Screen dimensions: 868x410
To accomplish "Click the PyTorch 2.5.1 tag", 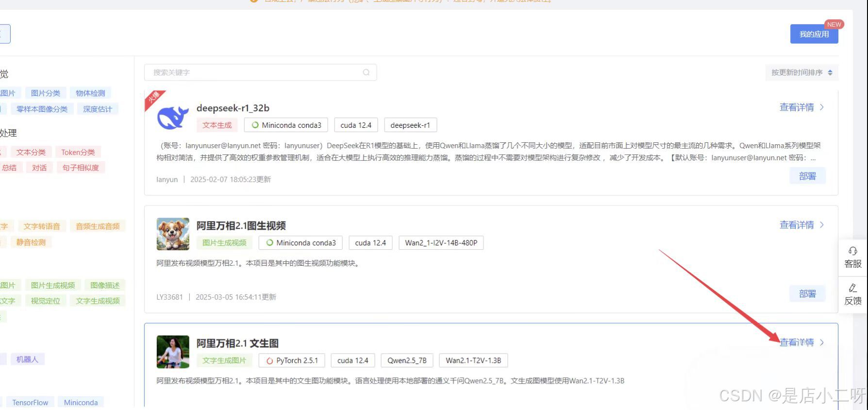I will 291,360.
